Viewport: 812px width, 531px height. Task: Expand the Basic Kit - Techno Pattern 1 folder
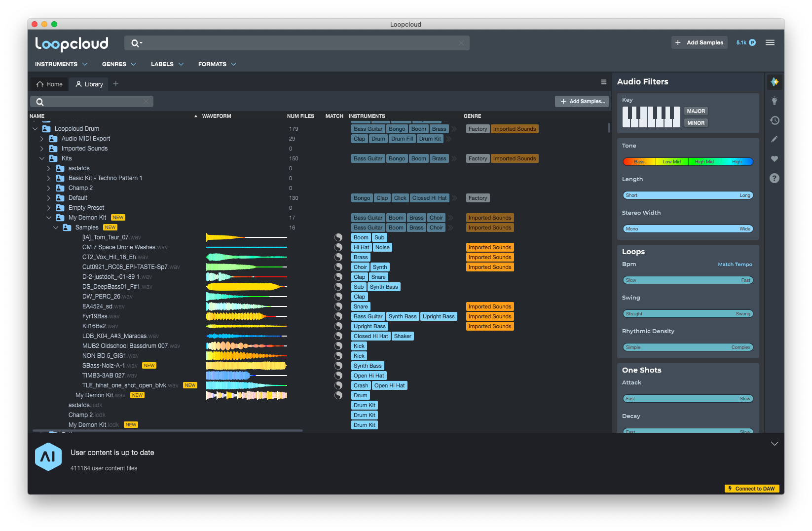pos(49,178)
